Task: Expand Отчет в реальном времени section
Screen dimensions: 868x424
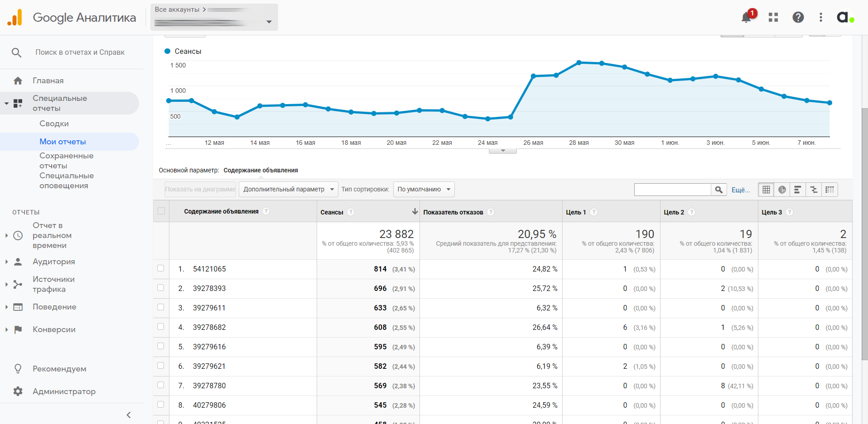Action: click(6, 235)
